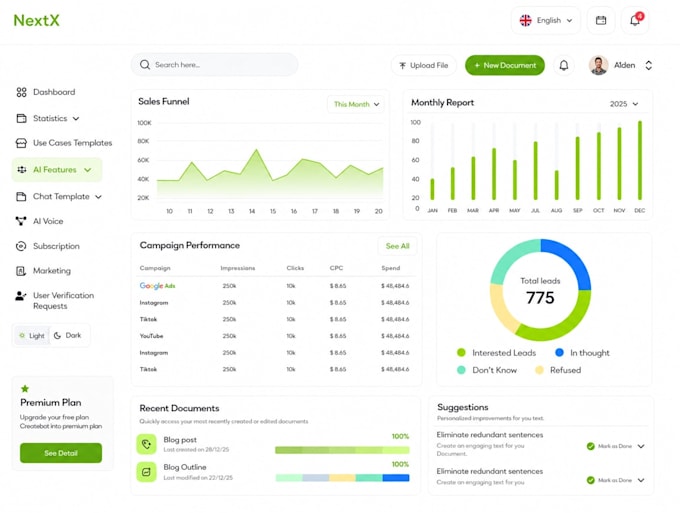This screenshot has height=513, width=680.
Task: Click the Impressions column header
Action: pos(238,268)
